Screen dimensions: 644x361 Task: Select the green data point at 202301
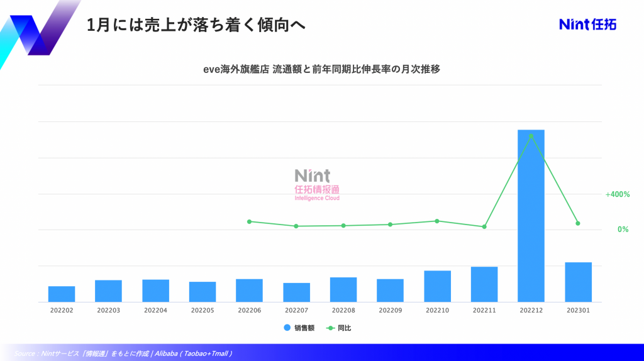pyautogui.click(x=578, y=223)
